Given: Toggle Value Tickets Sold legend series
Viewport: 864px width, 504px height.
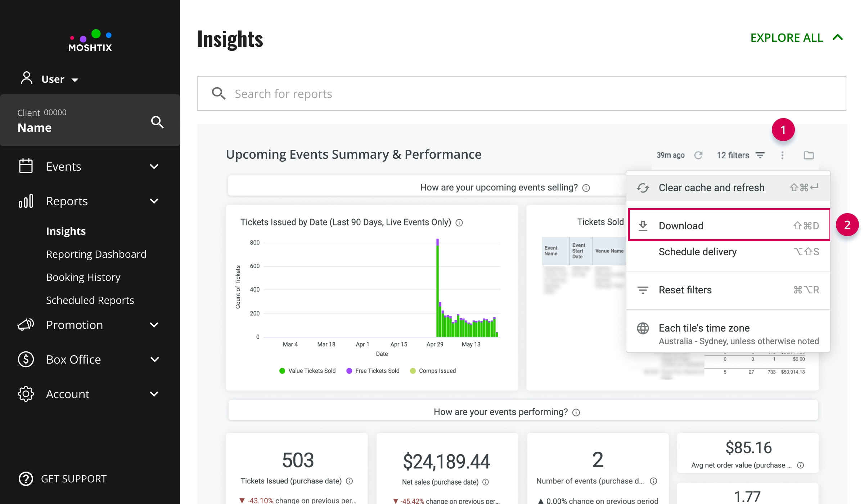Looking at the screenshot, I should 307,371.
